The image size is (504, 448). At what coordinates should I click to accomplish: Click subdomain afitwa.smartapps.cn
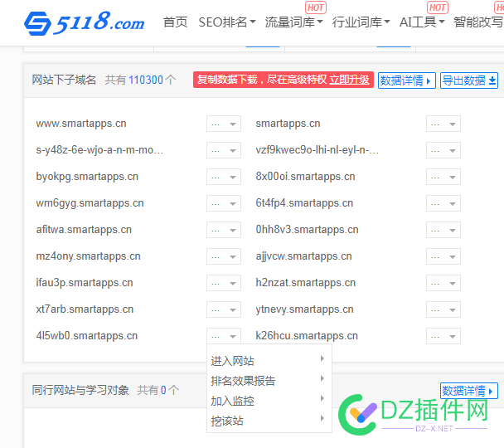pyautogui.click(x=84, y=230)
